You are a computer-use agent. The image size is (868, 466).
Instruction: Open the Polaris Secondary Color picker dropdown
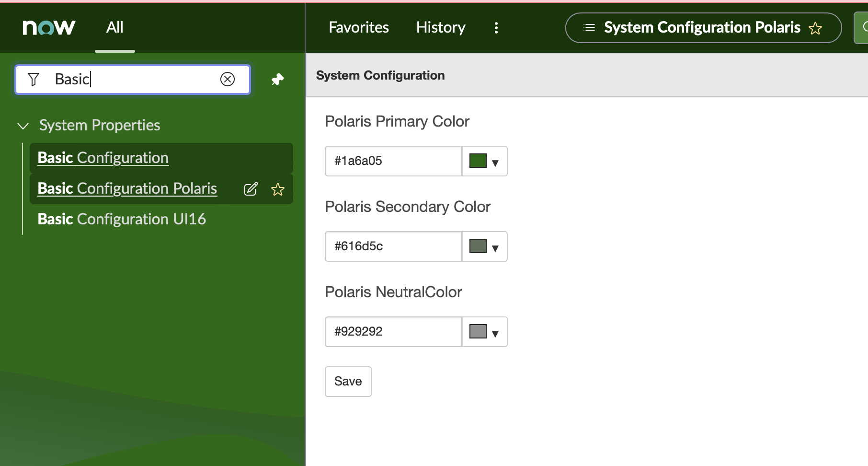coord(496,246)
